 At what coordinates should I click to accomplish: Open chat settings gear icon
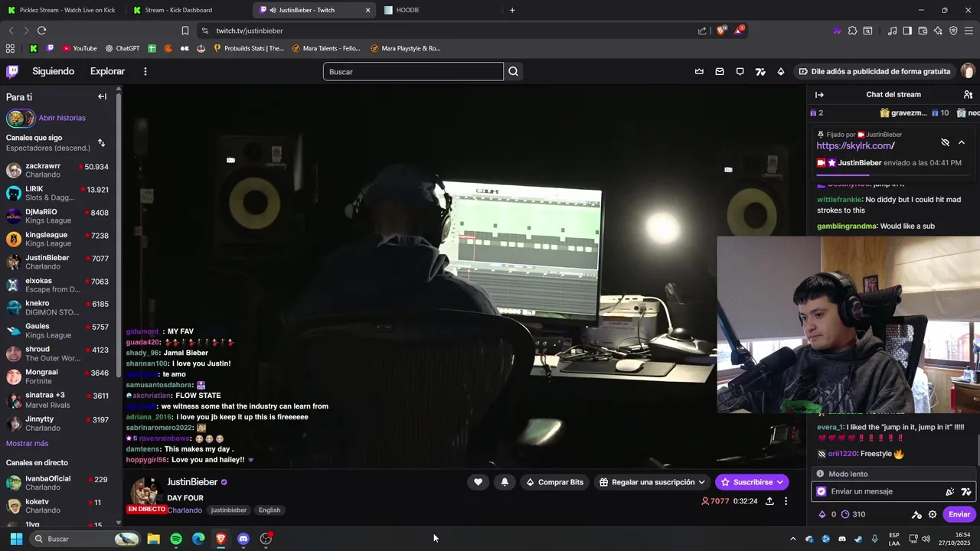tap(933, 514)
